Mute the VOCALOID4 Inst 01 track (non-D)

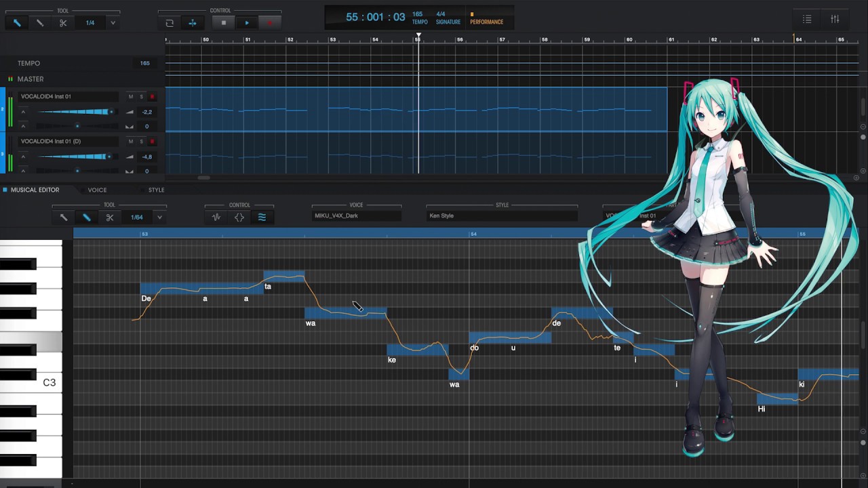coord(131,96)
